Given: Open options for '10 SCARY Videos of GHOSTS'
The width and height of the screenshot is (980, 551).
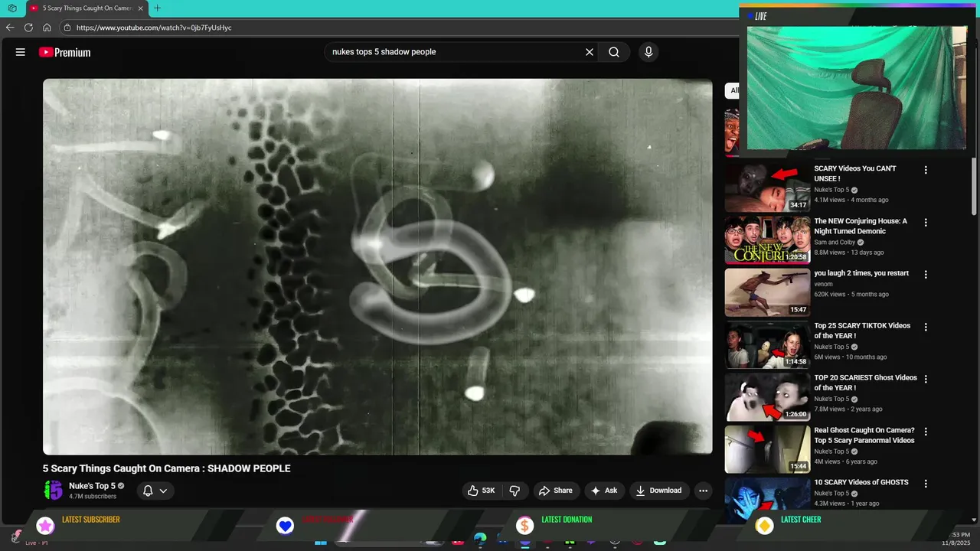Looking at the screenshot, I should (x=926, y=484).
